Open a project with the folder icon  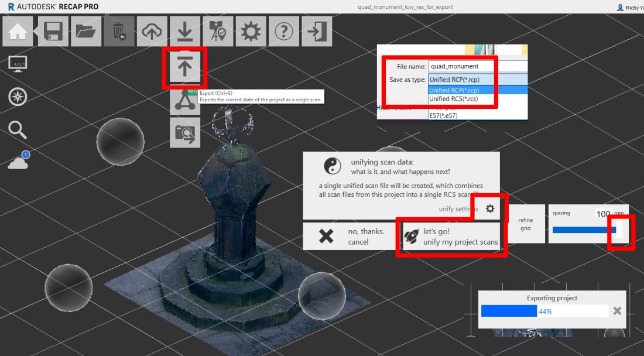point(86,32)
